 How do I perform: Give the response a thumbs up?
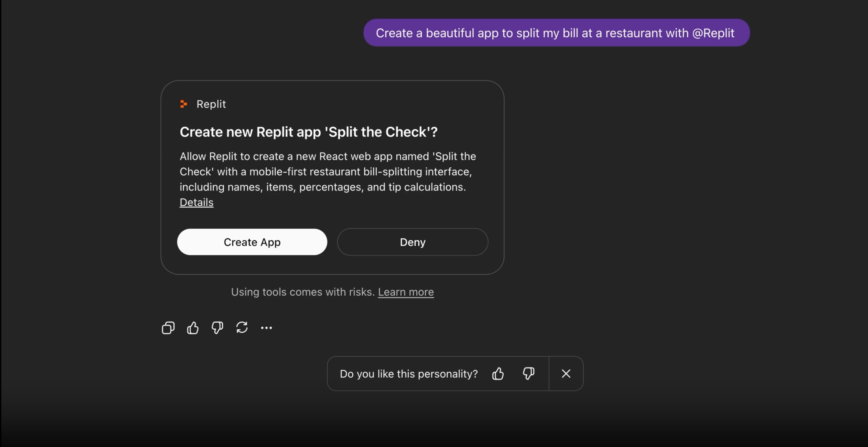click(x=193, y=327)
